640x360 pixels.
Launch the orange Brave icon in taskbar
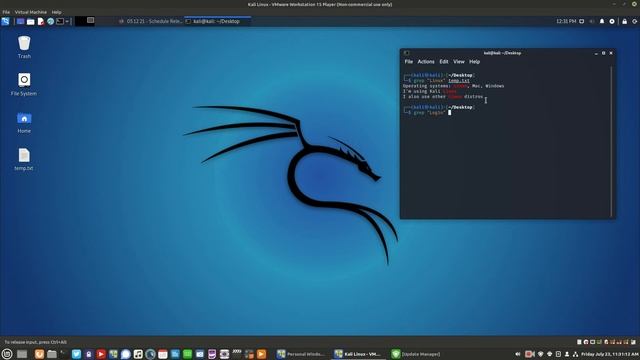(39, 354)
